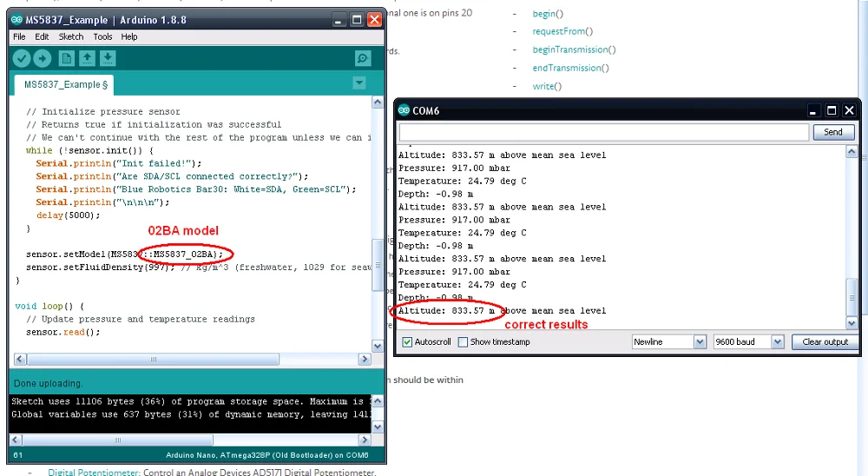Open the tab options dropdown arrow
The height and width of the screenshot is (476, 868).
tap(358, 83)
